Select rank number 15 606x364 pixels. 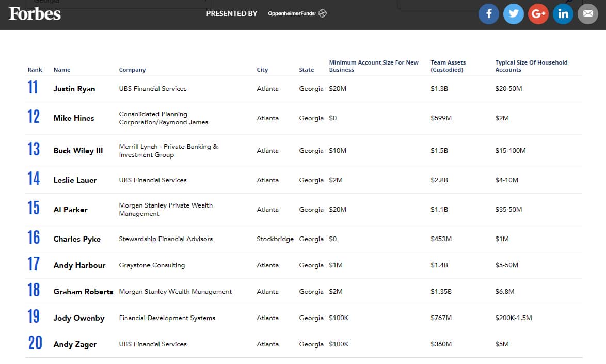coord(34,208)
